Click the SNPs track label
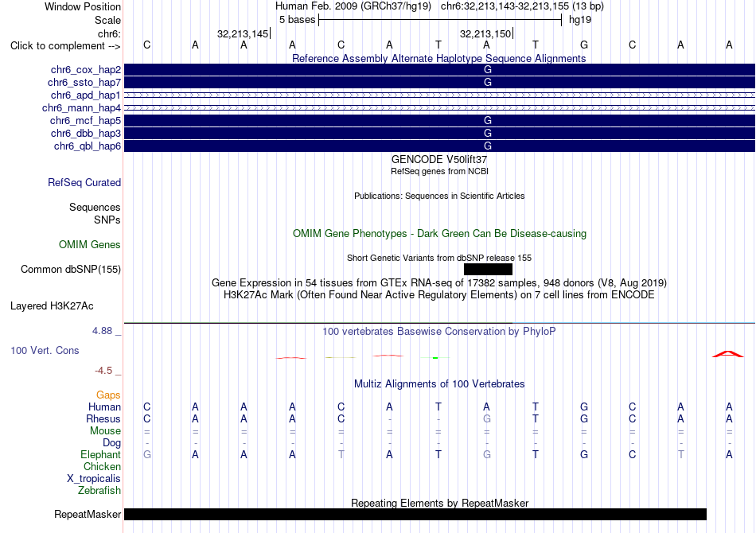Screen dimensions: 756x533 107,220
